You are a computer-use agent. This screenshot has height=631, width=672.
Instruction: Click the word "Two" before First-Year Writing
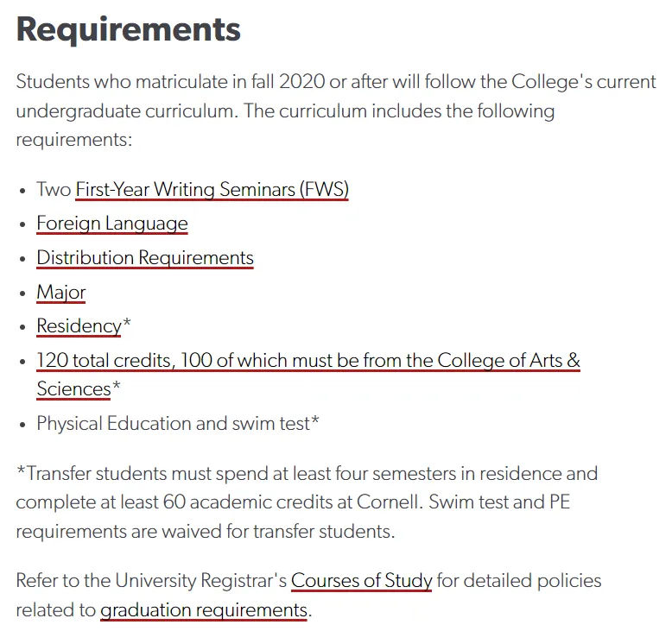tap(54, 189)
